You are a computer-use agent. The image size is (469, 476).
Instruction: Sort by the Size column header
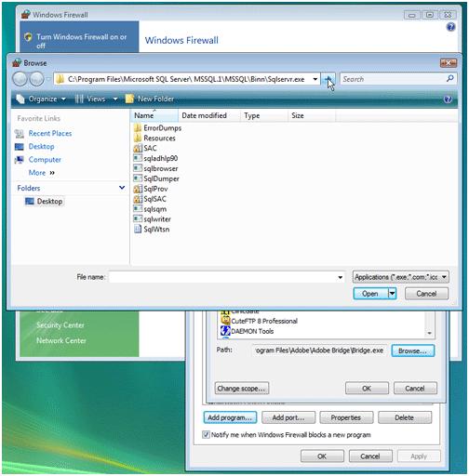312,115
